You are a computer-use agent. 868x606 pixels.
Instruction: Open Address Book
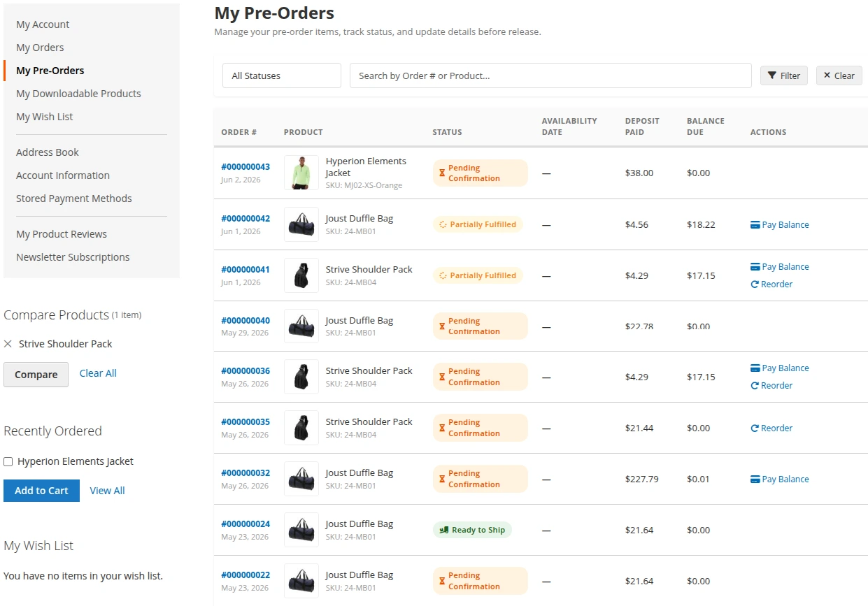pyautogui.click(x=48, y=152)
